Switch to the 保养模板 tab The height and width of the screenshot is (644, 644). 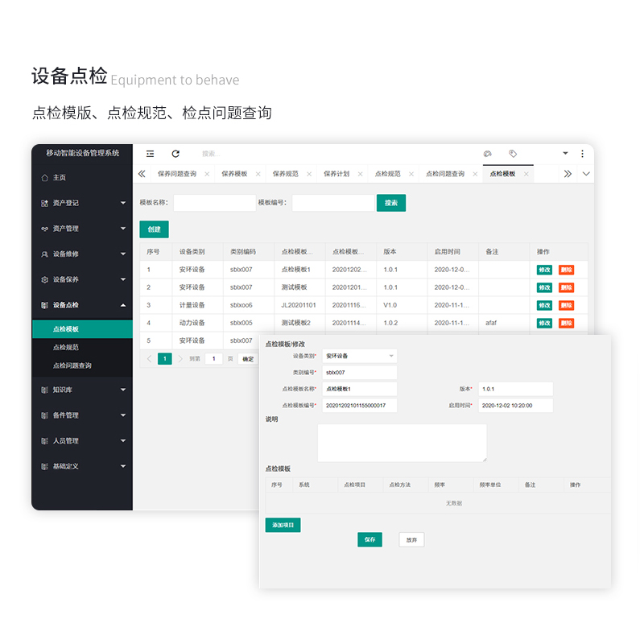pyautogui.click(x=234, y=174)
